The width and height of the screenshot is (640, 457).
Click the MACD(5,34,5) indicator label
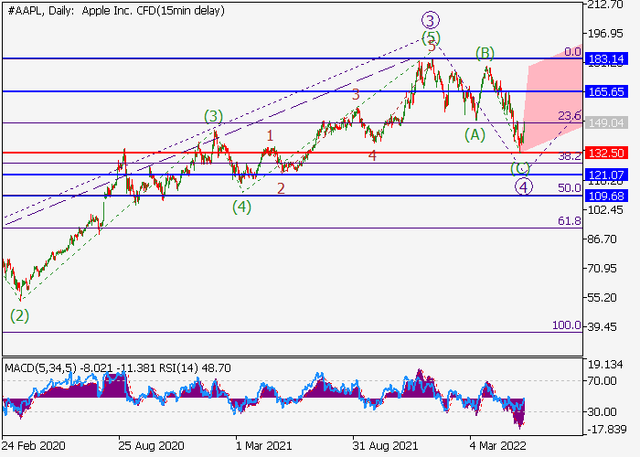tap(40, 368)
